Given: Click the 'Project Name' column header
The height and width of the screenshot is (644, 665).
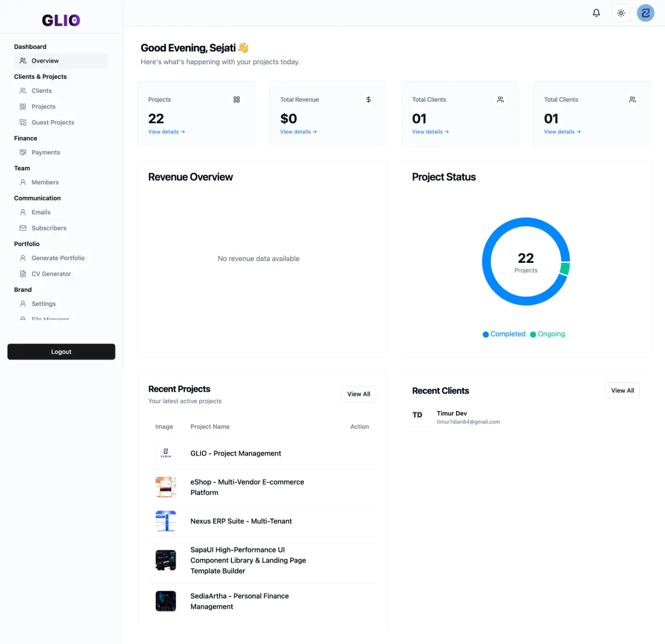Looking at the screenshot, I should tap(210, 427).
